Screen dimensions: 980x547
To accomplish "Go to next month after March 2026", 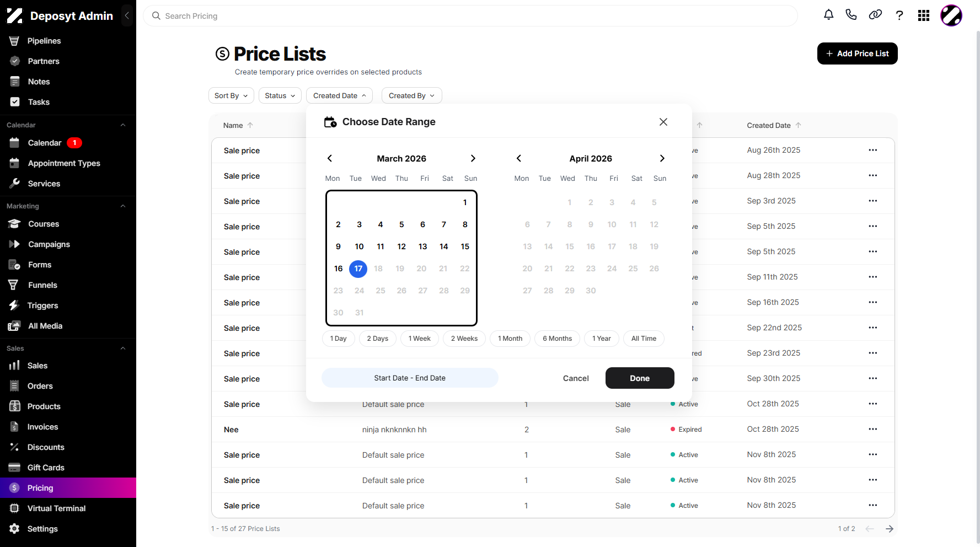I will 473,158.
